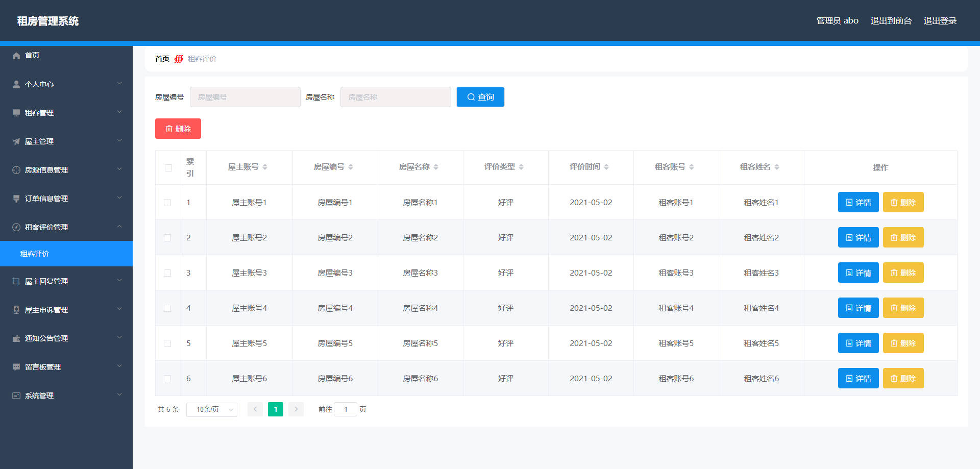Click the compass icon beside 租客评价管理
980x469 pixels.
pyautogui.click(x=16, y=227)
